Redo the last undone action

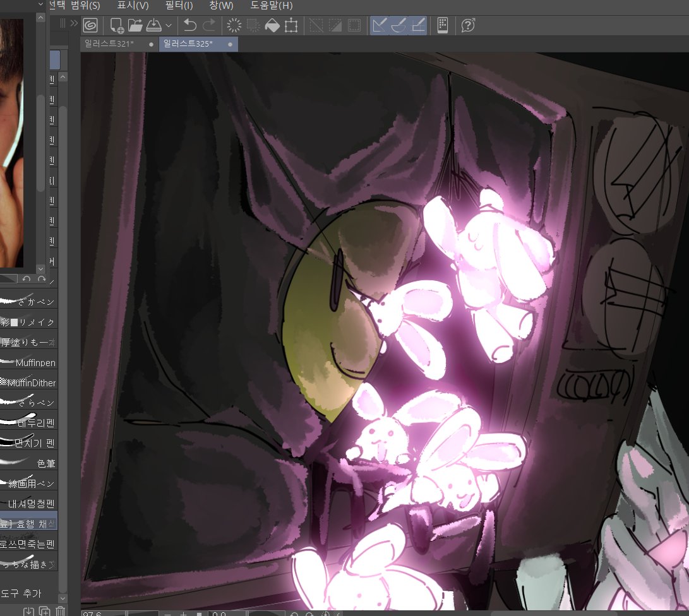(209, 25)
